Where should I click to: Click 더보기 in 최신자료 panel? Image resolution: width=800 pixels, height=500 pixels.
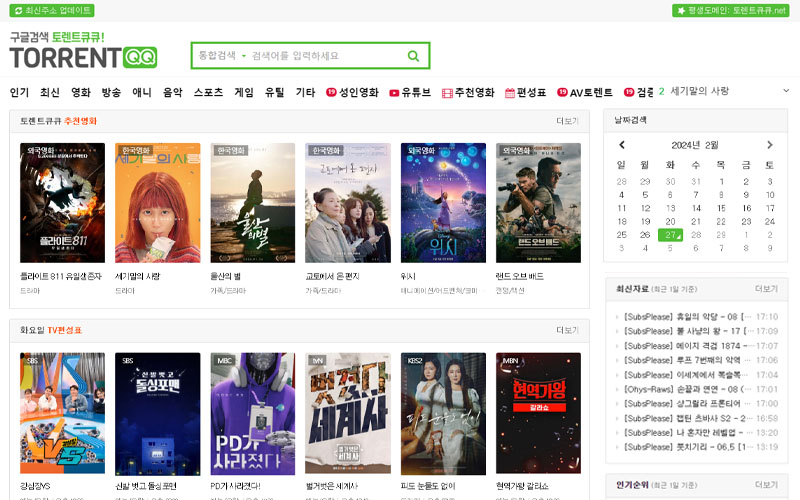766,289
